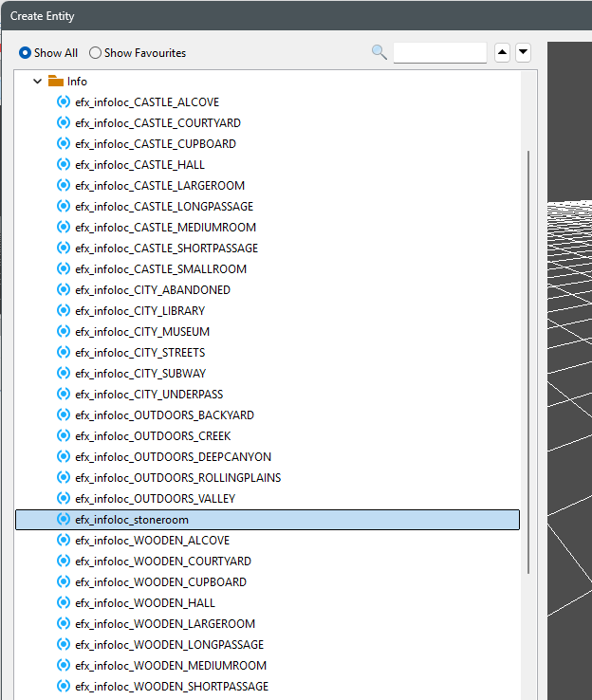Select efx_infoloc_WOODEN_HALL entity text

145,603
